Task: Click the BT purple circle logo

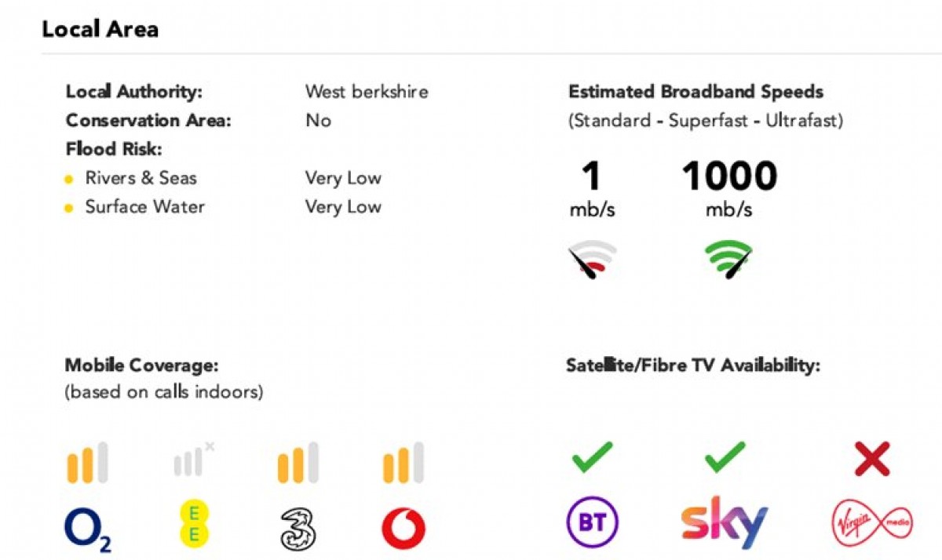Action: 593,522
